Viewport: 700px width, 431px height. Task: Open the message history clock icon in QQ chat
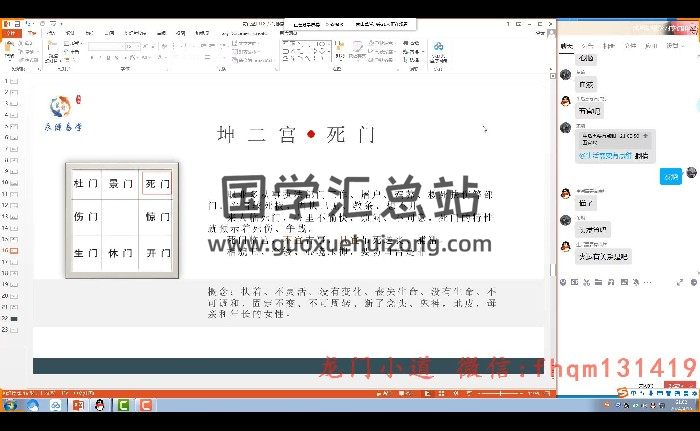(x=694, y=282)
